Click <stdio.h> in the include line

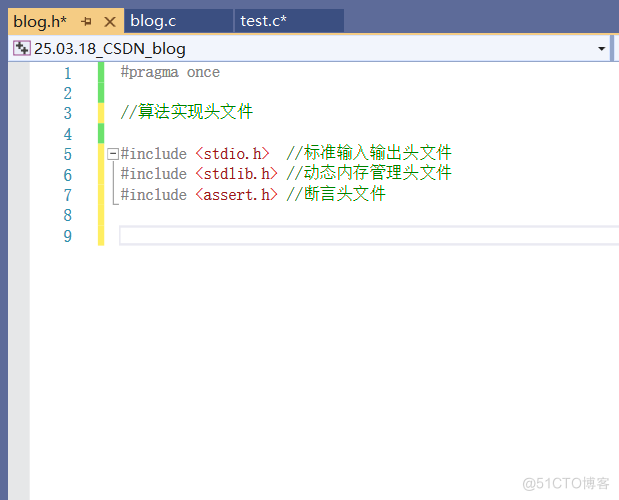pos(233,154)
